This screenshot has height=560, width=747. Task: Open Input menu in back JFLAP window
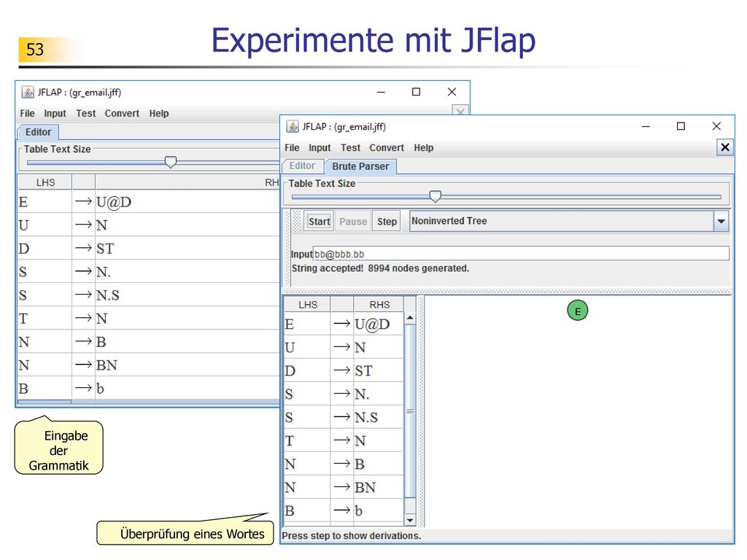(x=55, y=114)
